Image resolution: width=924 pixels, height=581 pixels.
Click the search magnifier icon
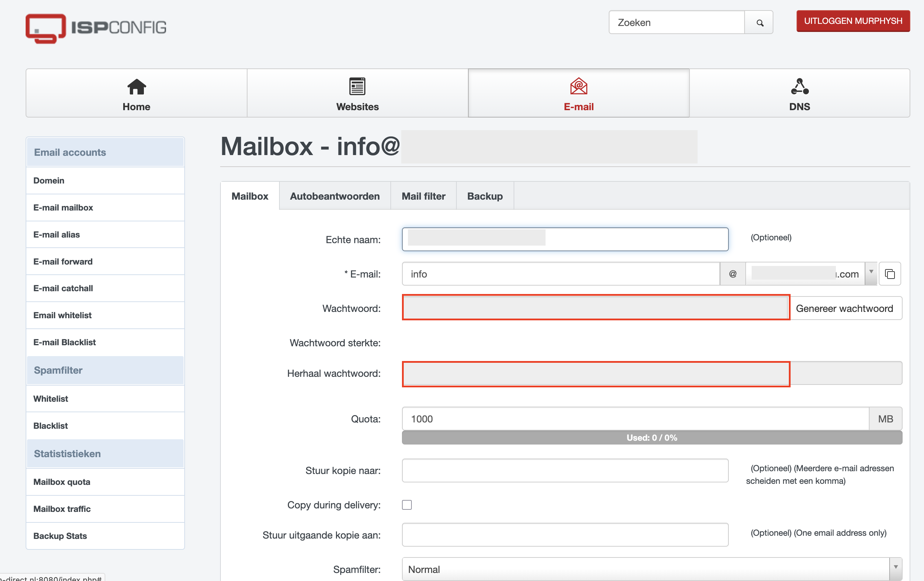tap(759, 22)
